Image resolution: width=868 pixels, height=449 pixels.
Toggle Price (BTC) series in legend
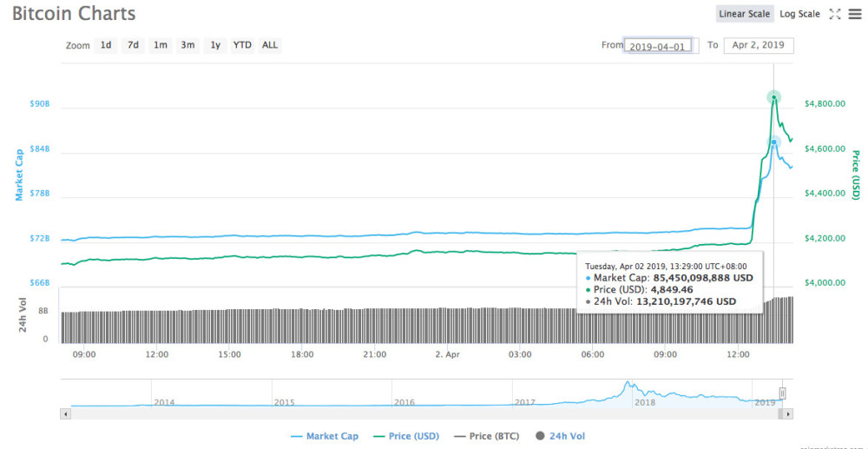click(x=486, y=436)
